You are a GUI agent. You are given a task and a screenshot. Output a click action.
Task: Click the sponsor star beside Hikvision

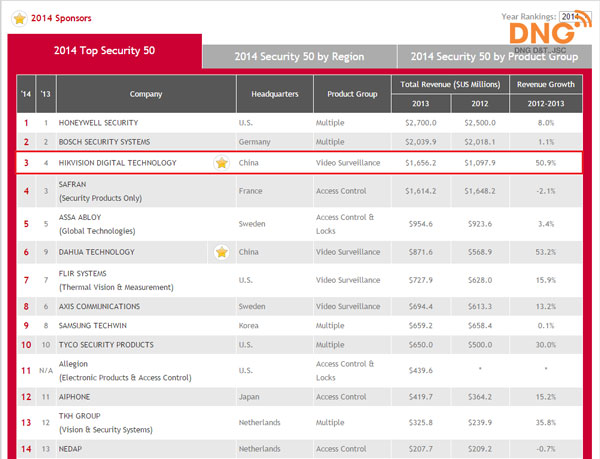click(x=222, y=163)
